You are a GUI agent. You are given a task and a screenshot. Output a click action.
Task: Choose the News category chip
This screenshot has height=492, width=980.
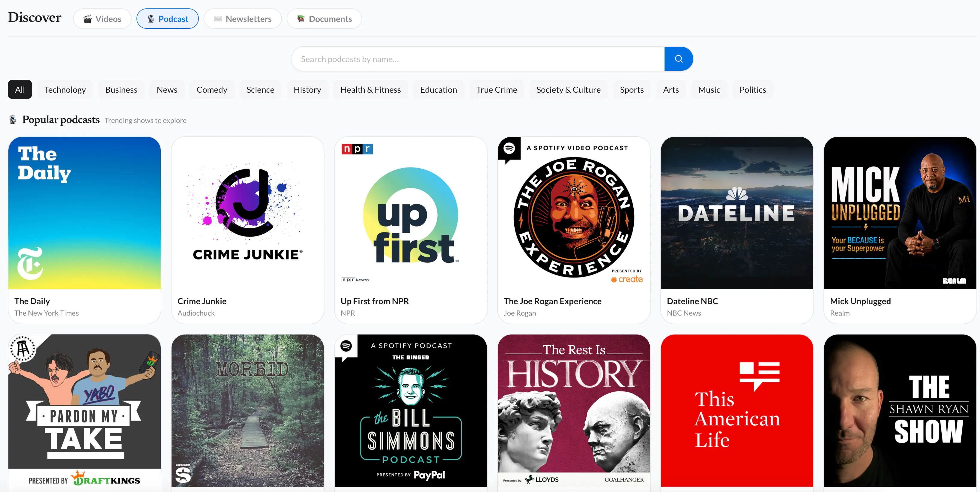(x=167, y=89)
